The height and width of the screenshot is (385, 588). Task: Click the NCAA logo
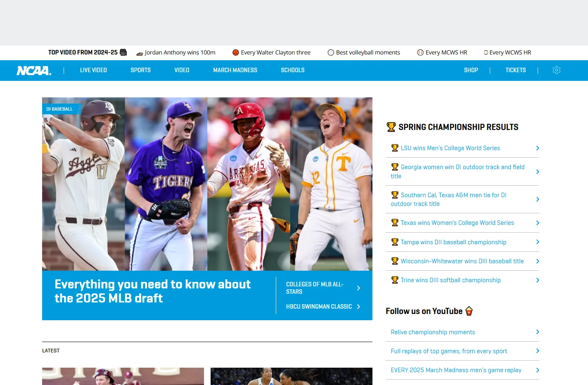coord(34,71)
